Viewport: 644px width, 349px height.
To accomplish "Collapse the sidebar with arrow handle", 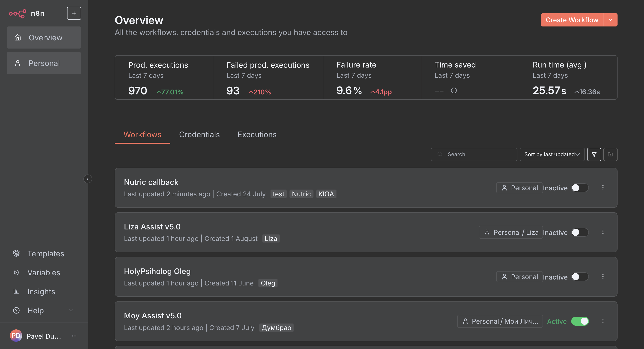I will pyautogui.click(x=88, y=179).
